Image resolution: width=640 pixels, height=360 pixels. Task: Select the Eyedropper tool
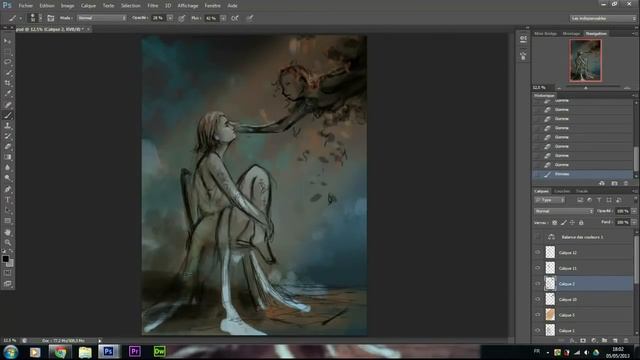[x=7, y=94]
